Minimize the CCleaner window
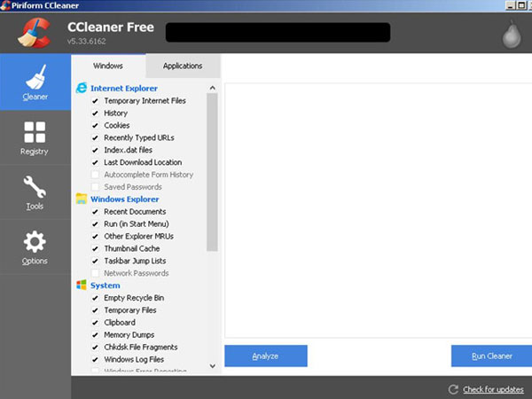This screenshot has height=399, width=532. 511,5
